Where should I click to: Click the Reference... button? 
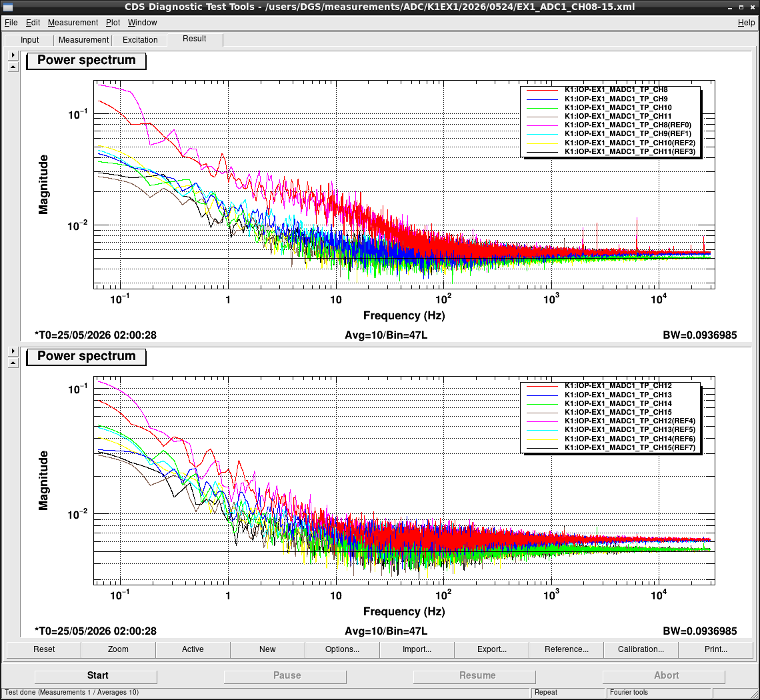pos(566,649)
